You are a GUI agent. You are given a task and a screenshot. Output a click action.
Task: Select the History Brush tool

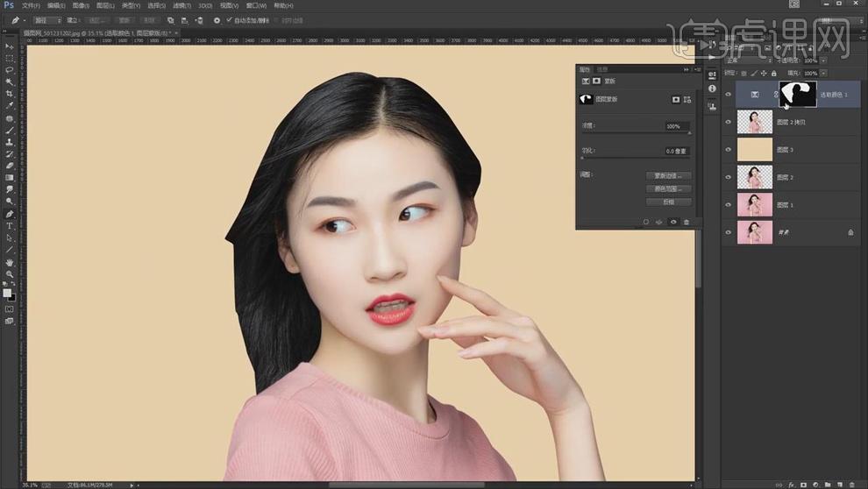click(x=10, y=154)
